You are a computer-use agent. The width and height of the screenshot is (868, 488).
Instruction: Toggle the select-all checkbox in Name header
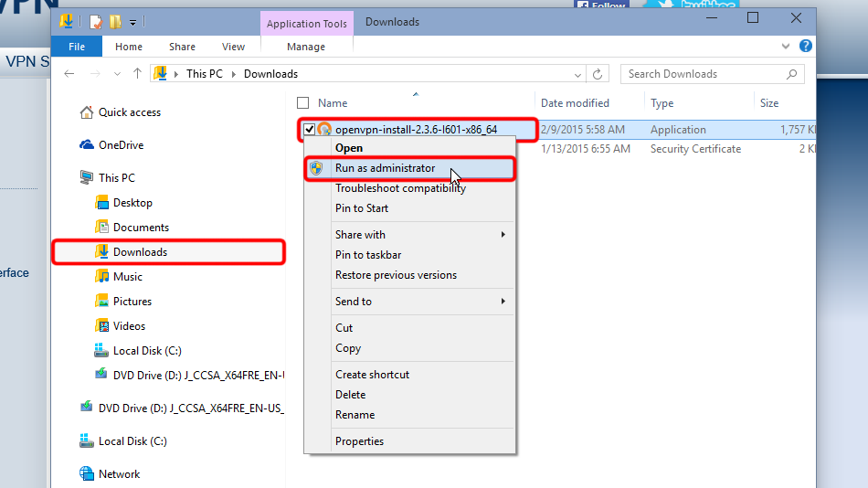point(303,103)
